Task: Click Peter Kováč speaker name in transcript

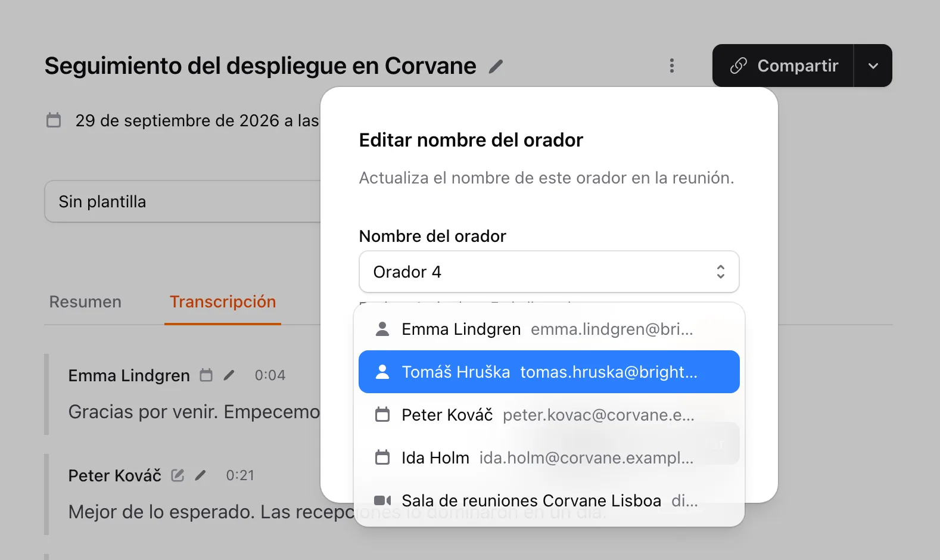Action: pyautogui.click(x=115, y=475)
